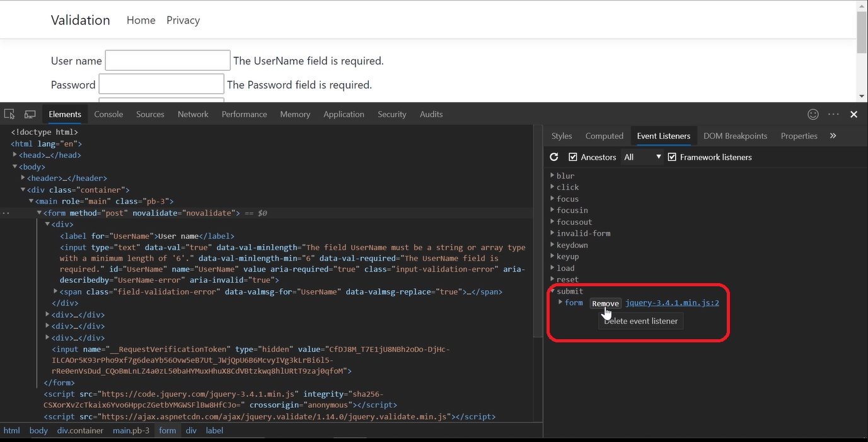Switch to the Security tab
Viewport: 868px width, 442px height.
tap(392, 114)
